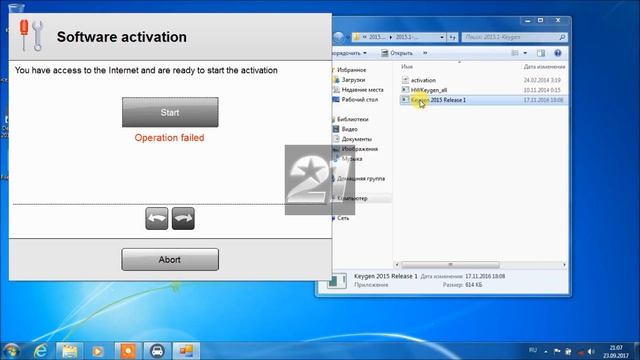This screenshot has height=360, width=640.
Task: Select Избранное in the navigation pane
Action: point(351,70)
